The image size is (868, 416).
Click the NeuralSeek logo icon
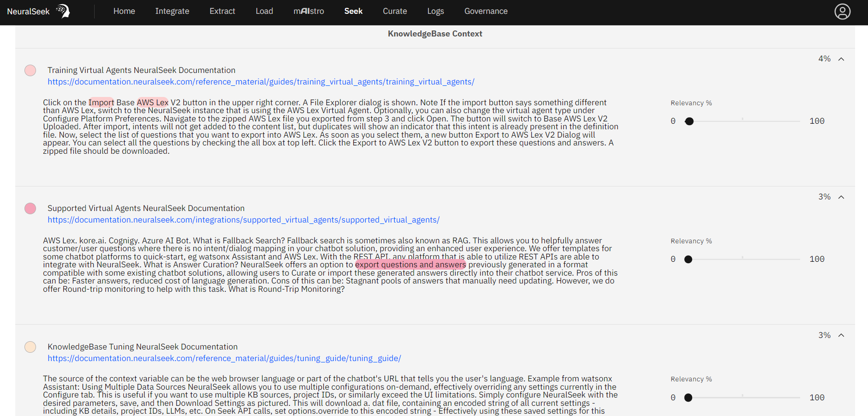tap(63, 11)
